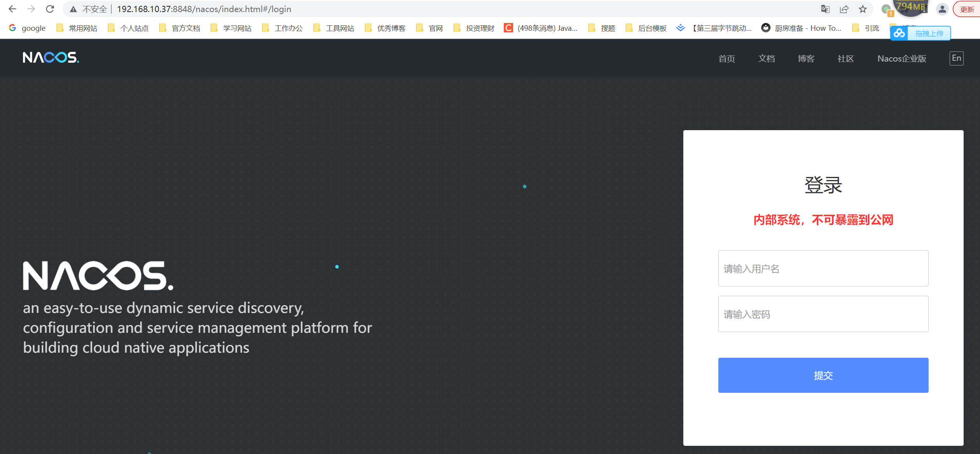Focus the username input field
Image resolution: width=980 pixels, height=454 pixels.
823,268
